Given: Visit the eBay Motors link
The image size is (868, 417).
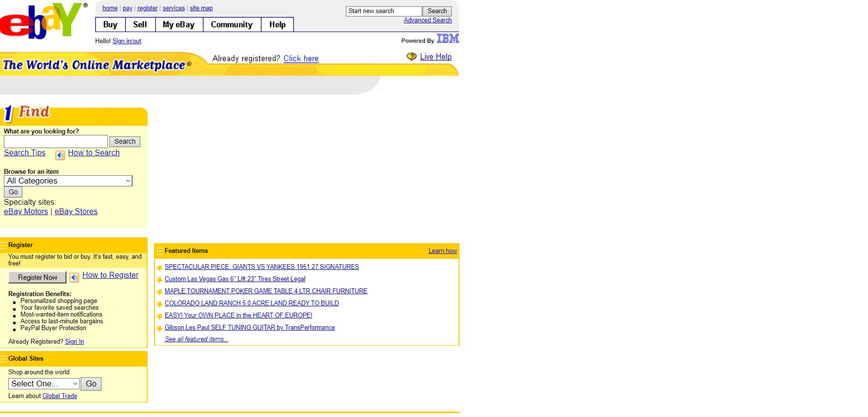Looking at the screenshot, I should pyautogui.click(x=26, y=212).
